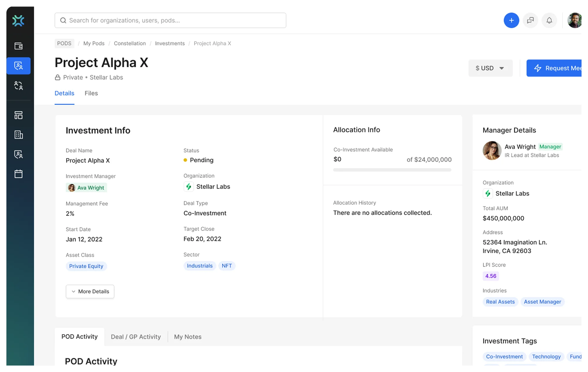Expand More Details section
The height and width of the screenshot is (372, 588).
tap(90, 292)
